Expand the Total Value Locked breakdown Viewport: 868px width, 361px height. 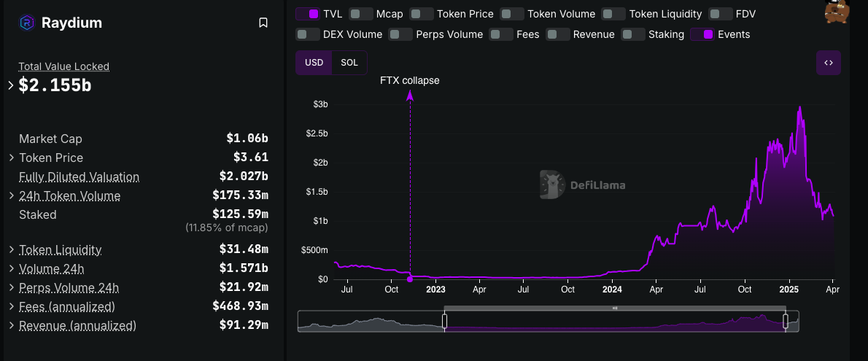click(x=11, y=85)
